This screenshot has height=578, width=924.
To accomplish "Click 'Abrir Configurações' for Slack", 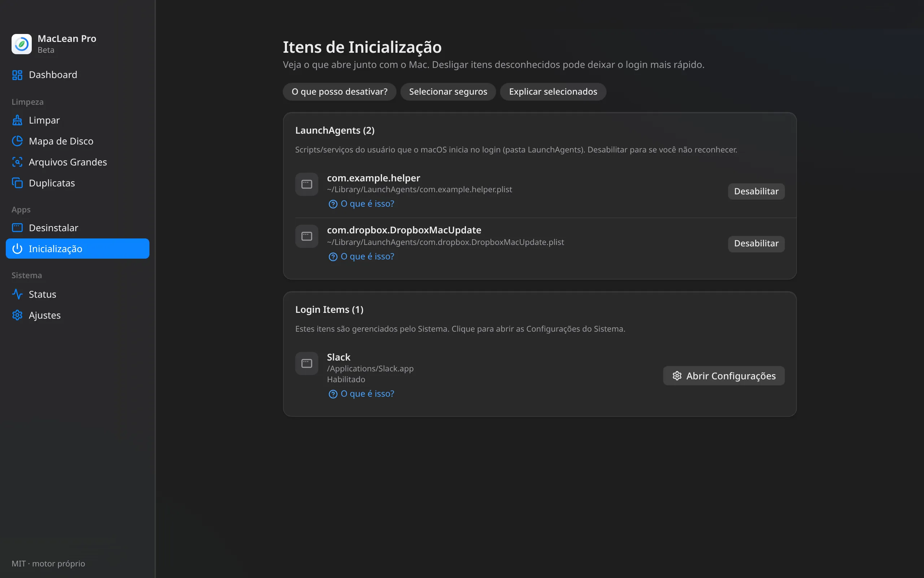I will (724, 376).
